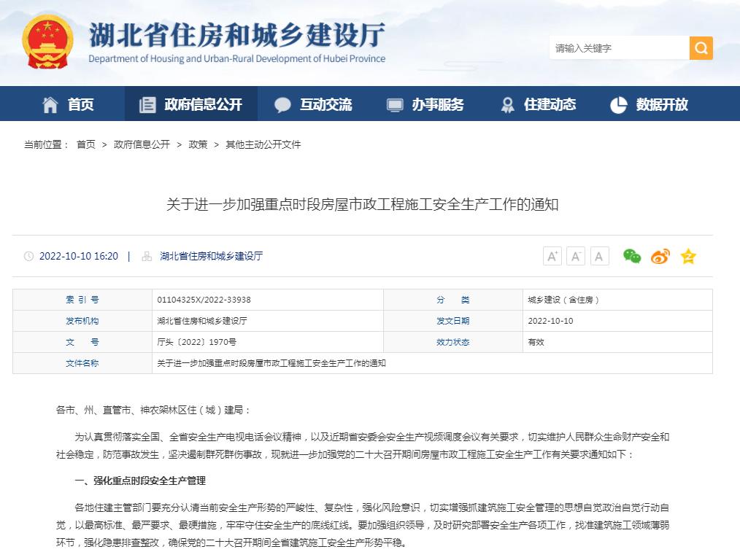The height and width of the screenshot is (560, 740).
Task: Click the clock icon beside the publish date
Action: (x=28, y=256)
